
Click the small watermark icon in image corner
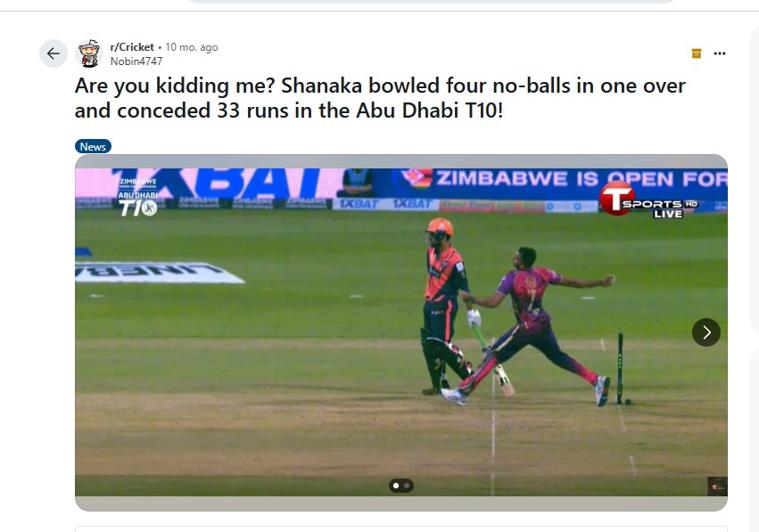717,486
